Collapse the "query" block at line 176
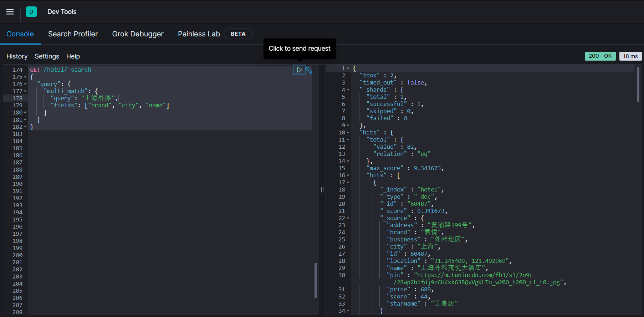This screenshot has width=644, height=317. [x=25, y=84]
